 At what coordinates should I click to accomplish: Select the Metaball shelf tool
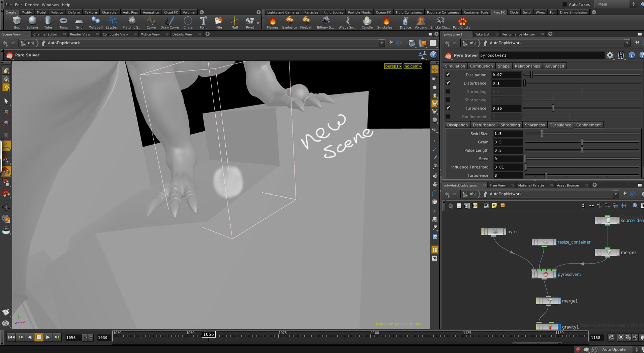[x=95, y=23]
